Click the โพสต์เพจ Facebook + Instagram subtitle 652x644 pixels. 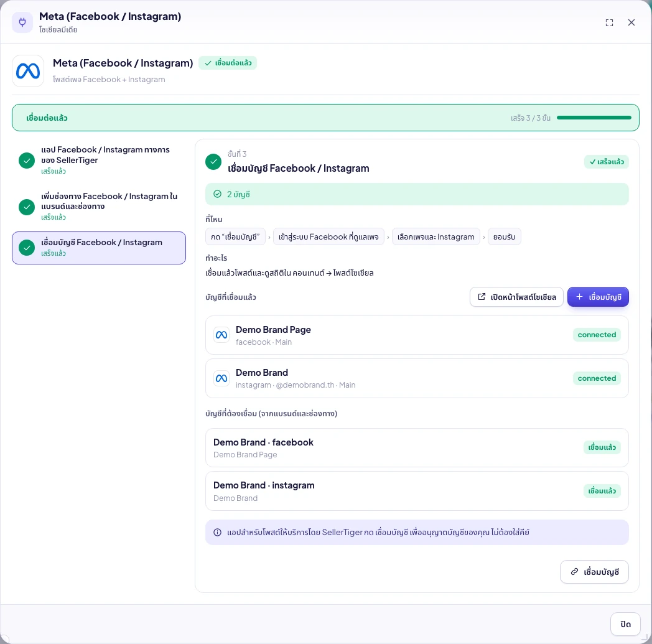tap(109, 80)
